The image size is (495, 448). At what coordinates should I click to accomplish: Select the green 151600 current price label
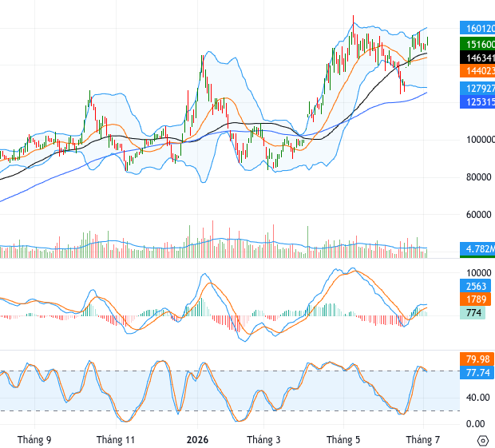[477, 44]
